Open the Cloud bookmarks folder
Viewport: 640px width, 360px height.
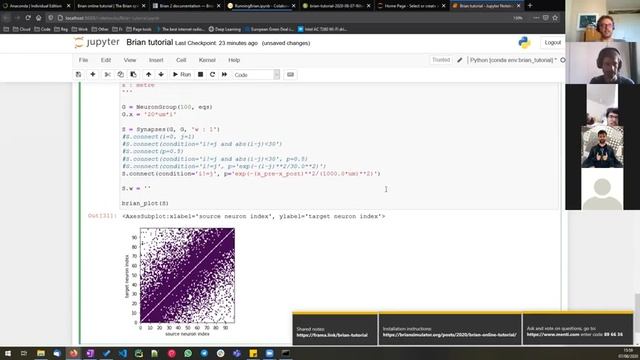pyautogui.click(x=22, y=29)
